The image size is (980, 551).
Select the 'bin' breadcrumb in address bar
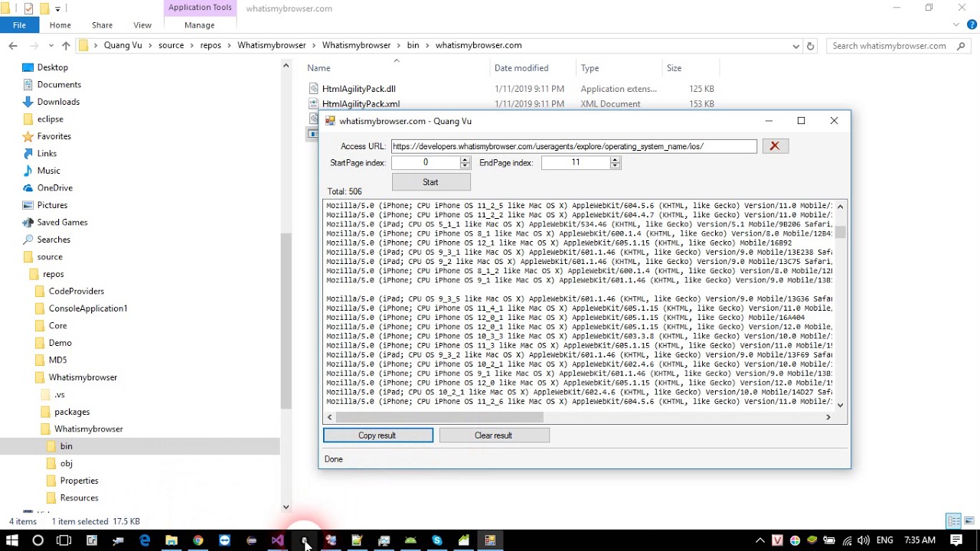point(413,46)
